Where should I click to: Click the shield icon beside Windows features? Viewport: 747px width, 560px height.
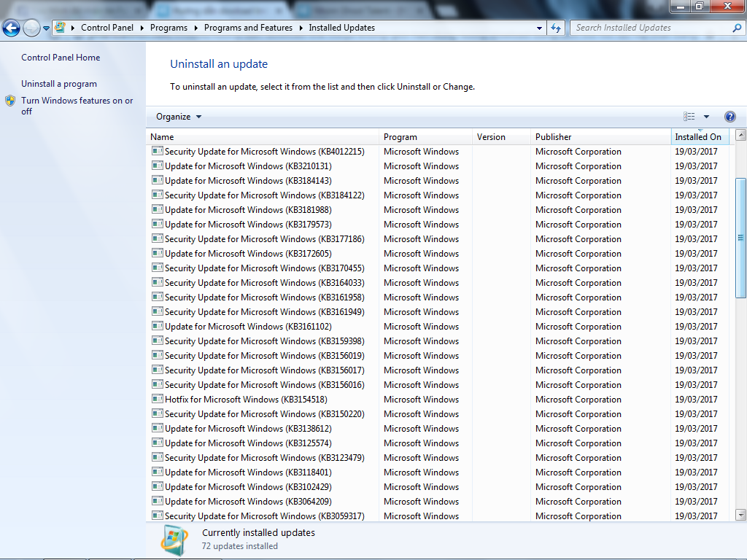point(10,101)
